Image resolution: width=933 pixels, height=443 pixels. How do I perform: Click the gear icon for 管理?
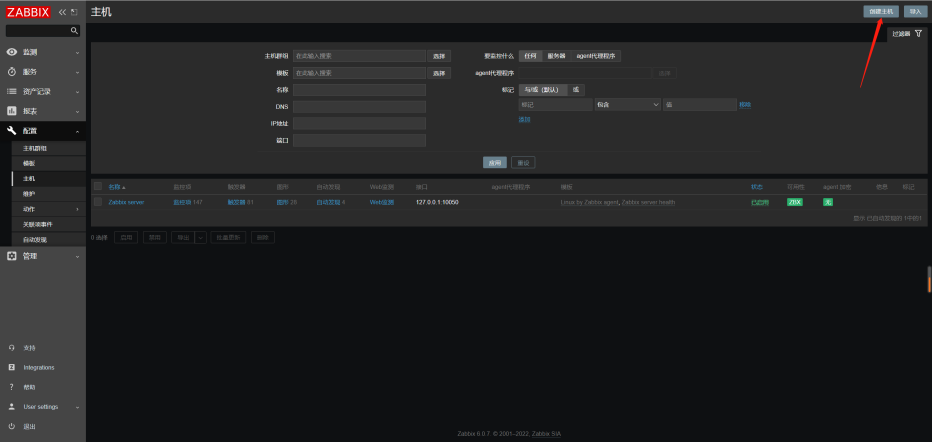pos(12,256)
